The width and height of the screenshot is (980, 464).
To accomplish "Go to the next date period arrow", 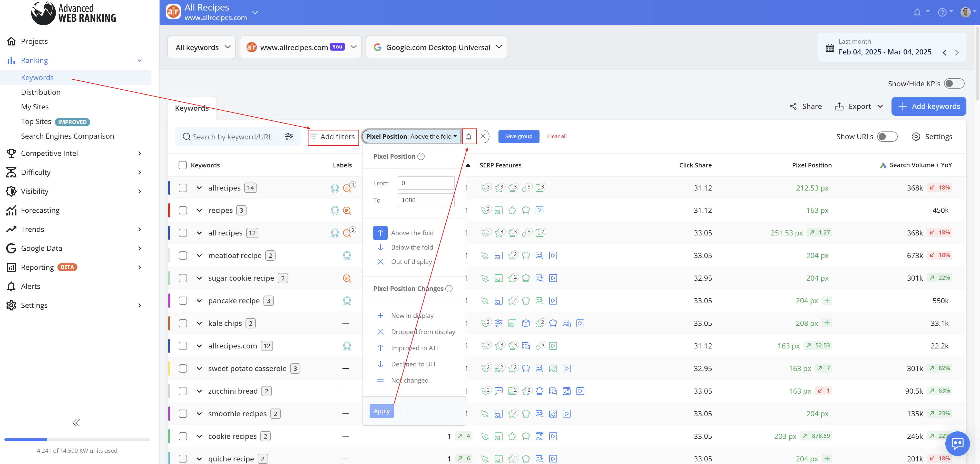I will pyautogui.click(x=957, y=53).
